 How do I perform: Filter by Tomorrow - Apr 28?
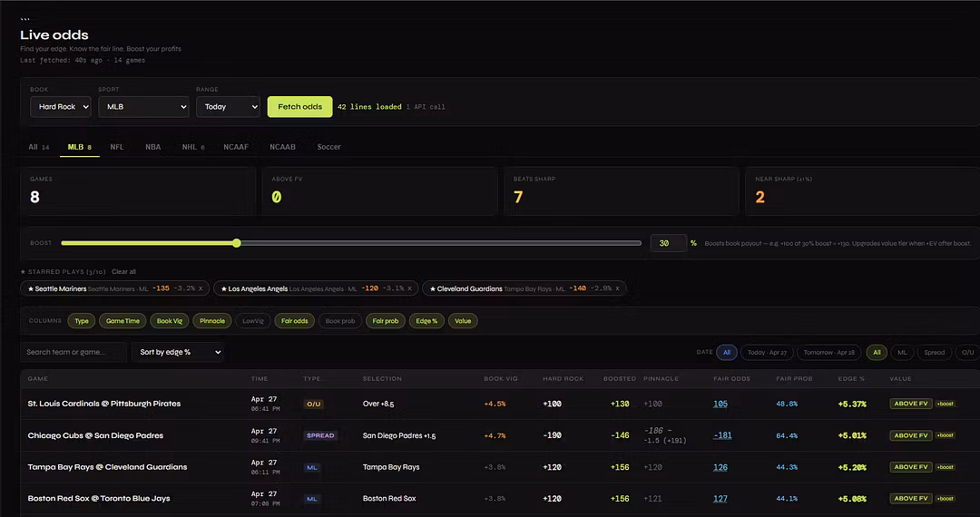[829, 352]
